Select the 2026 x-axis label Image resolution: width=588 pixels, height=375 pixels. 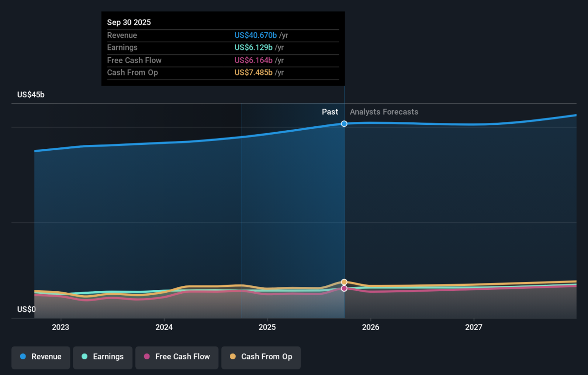click(370, 327)
